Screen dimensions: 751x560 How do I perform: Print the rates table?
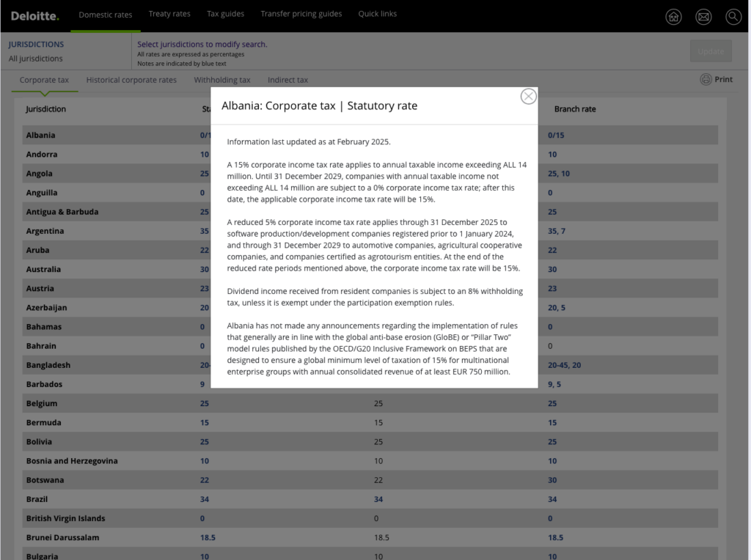[x=717, y=79]
